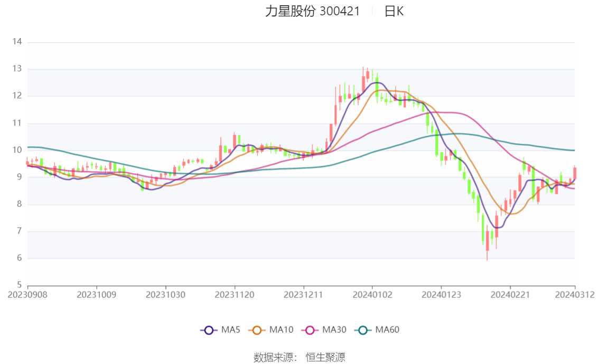Select the 20231009 date axis label

97,295
